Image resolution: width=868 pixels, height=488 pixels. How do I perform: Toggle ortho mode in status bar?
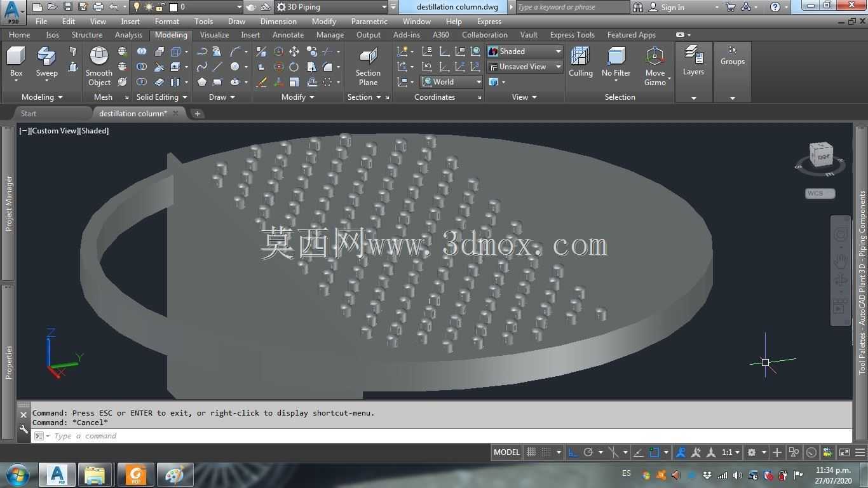pyautogui.click(x=573, y=452)
